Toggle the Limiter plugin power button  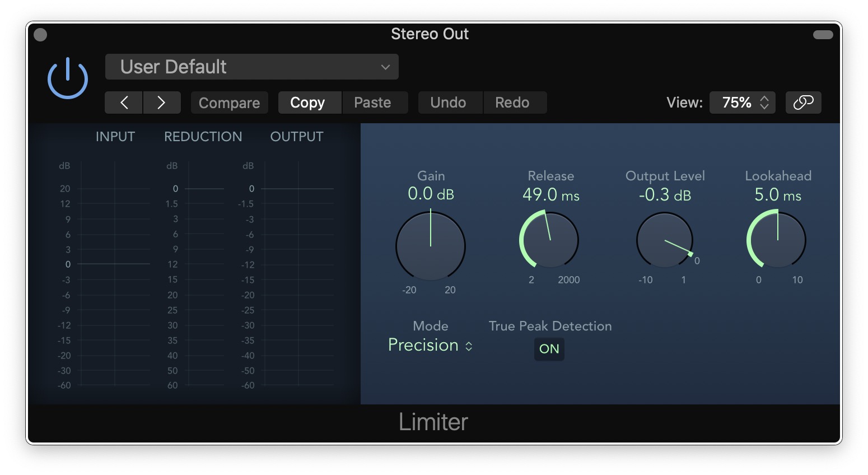tap(67, 79)
